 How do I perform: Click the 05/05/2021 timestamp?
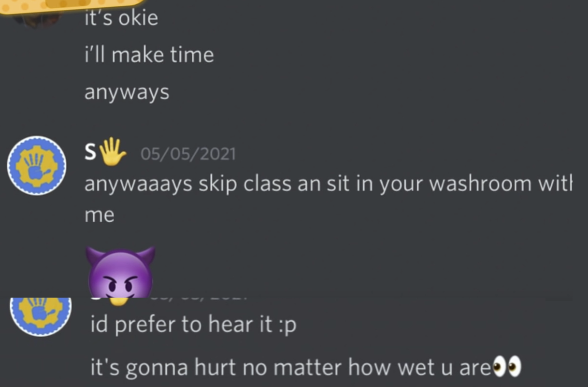click(188, 154)
